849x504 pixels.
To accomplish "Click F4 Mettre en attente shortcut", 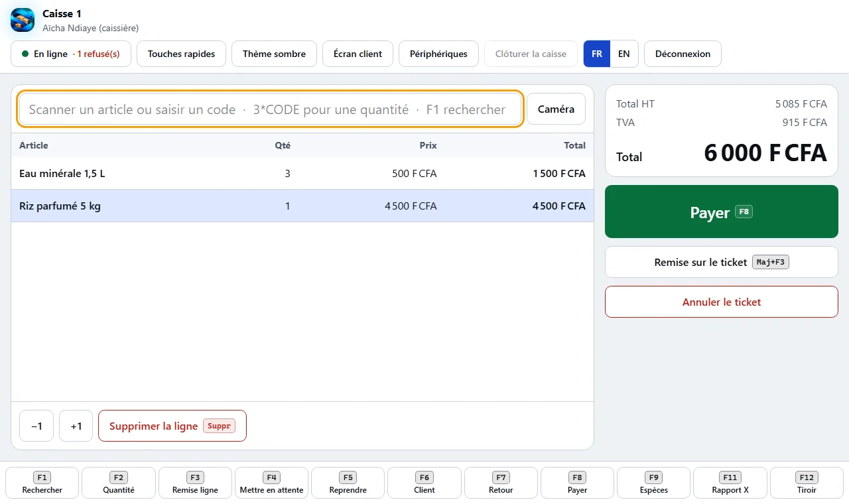I will click(271, 483).
